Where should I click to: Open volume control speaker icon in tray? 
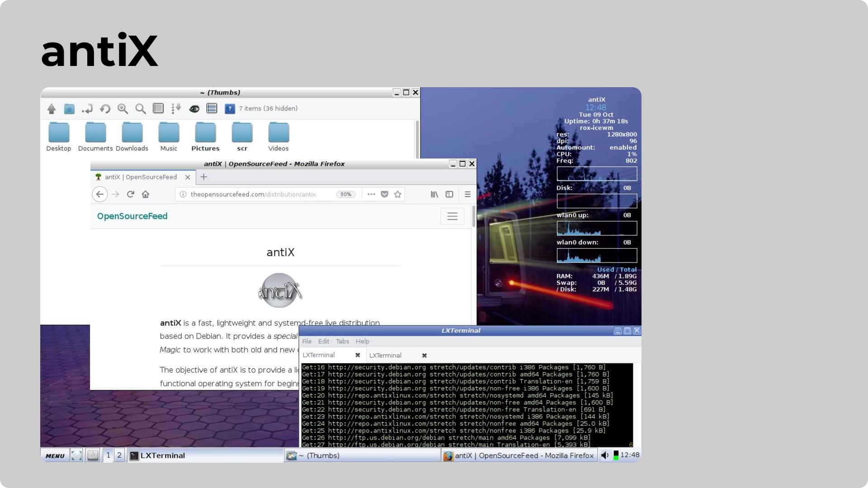(605, 455)
